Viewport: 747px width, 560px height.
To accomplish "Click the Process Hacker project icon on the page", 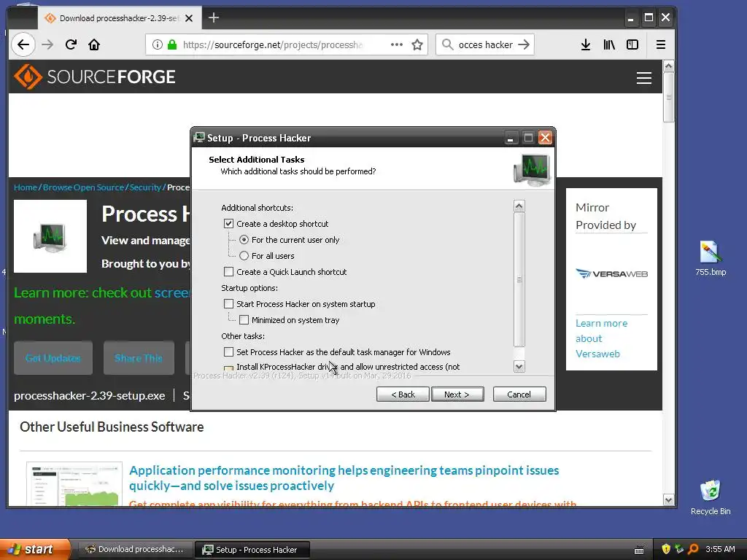I will pos(50,236).
